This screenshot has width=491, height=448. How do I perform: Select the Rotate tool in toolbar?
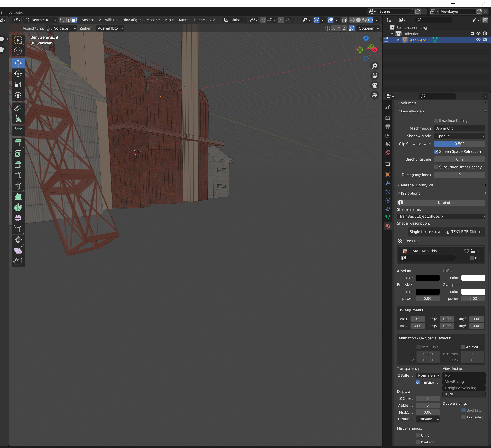point(18,74)
